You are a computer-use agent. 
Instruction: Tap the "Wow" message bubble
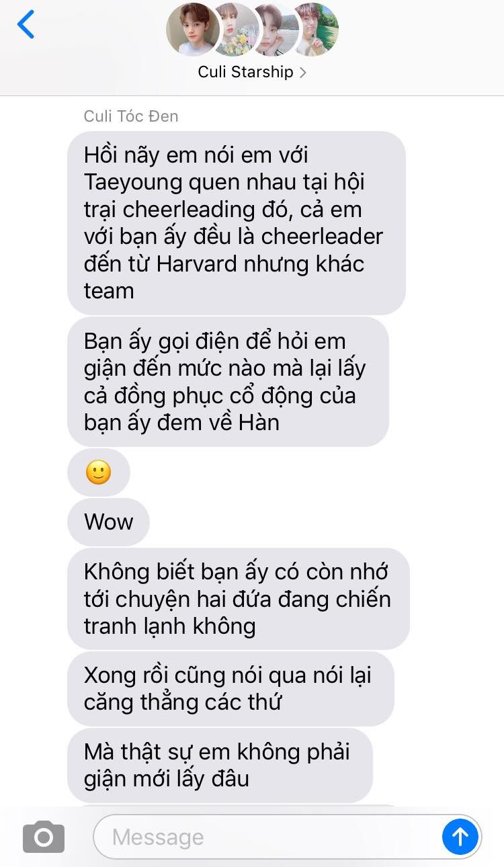click(108, 522)
